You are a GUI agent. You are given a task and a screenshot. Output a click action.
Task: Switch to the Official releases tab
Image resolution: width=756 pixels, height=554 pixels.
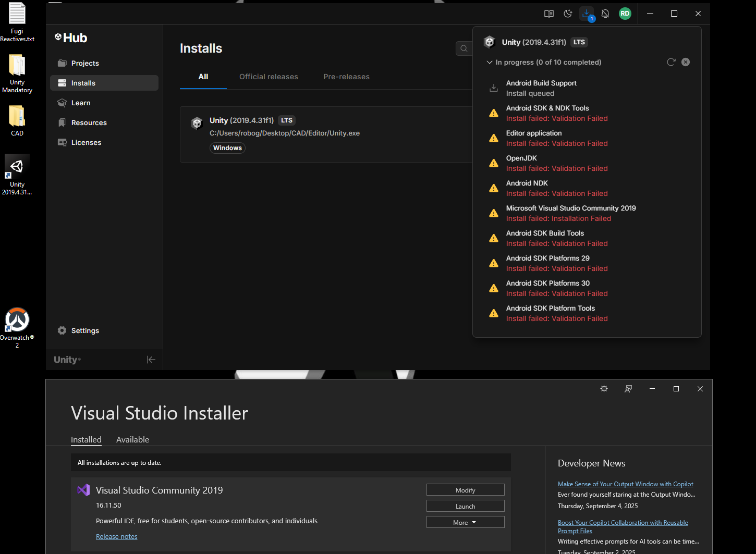pyautogui.click(x=269, y=77)
